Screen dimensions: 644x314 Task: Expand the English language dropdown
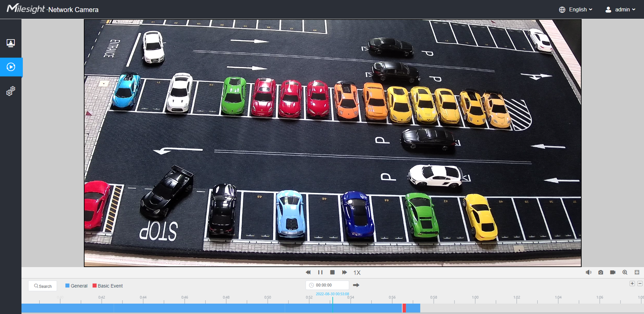(x=576, y=9)
